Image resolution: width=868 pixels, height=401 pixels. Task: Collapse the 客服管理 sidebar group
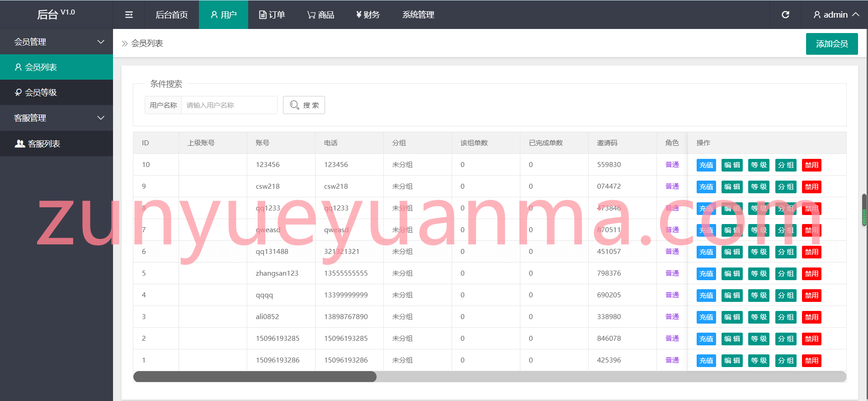(57, 118)
